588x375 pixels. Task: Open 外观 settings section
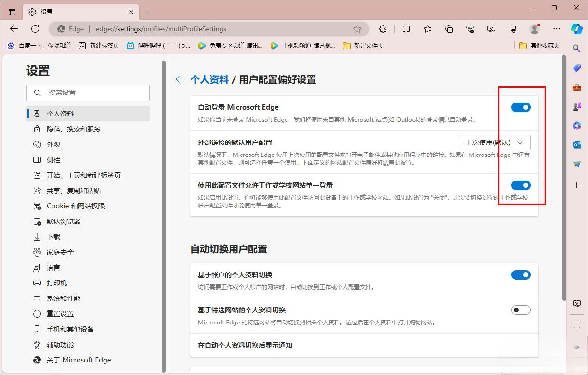(x=89, y=144)
